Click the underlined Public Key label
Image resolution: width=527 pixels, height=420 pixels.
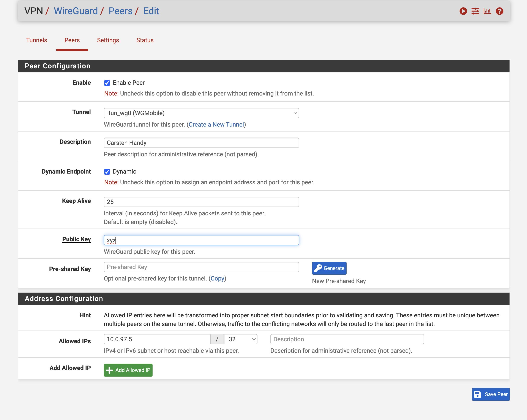pyautogui.click(x=77, y=239)
